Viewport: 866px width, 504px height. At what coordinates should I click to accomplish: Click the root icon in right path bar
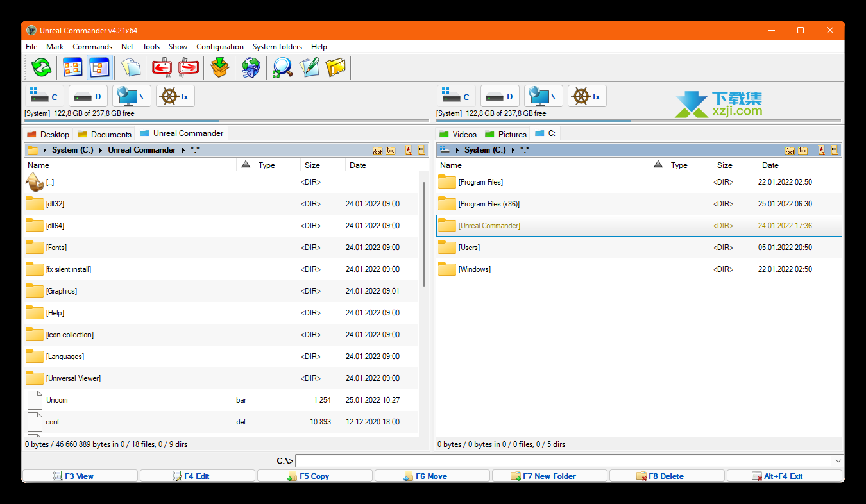point(790,150)
